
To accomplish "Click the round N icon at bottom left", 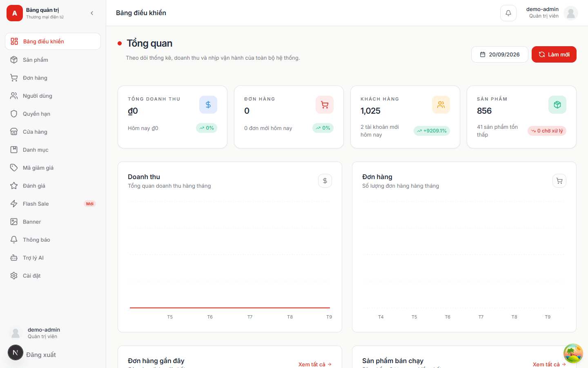I will coord(16,352).
